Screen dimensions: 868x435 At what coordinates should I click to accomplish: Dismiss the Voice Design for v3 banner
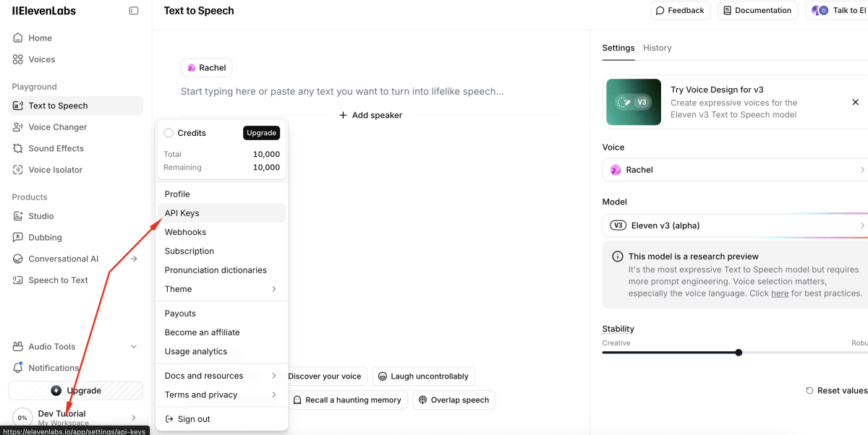coord(855,102)
